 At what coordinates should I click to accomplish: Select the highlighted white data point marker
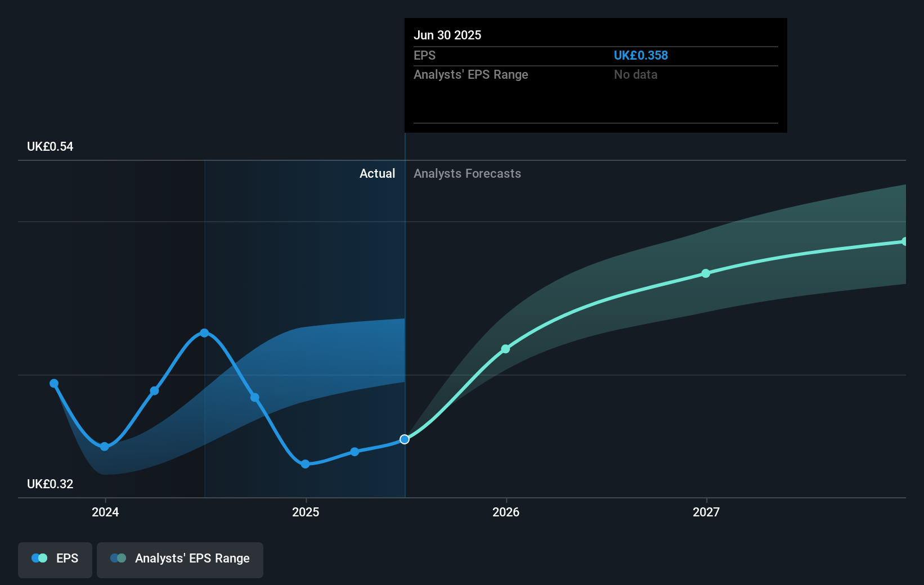[x=405, y=439]
